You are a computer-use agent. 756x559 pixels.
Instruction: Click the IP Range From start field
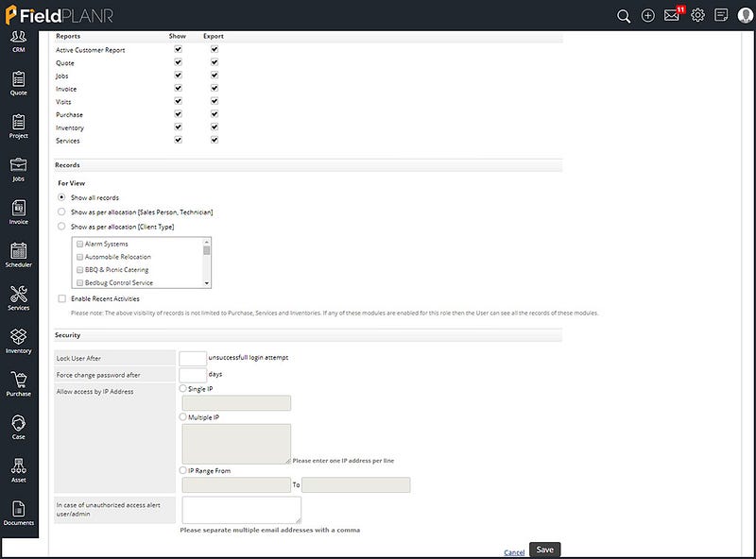click(x=236, y=484)
